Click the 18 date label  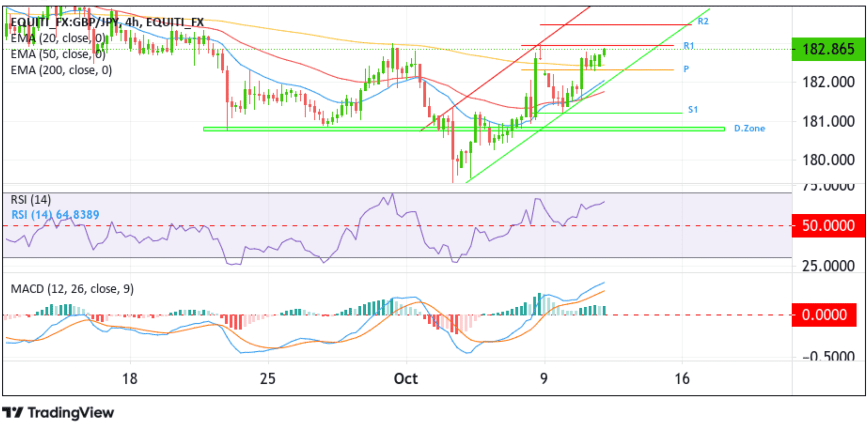(130, 379)
